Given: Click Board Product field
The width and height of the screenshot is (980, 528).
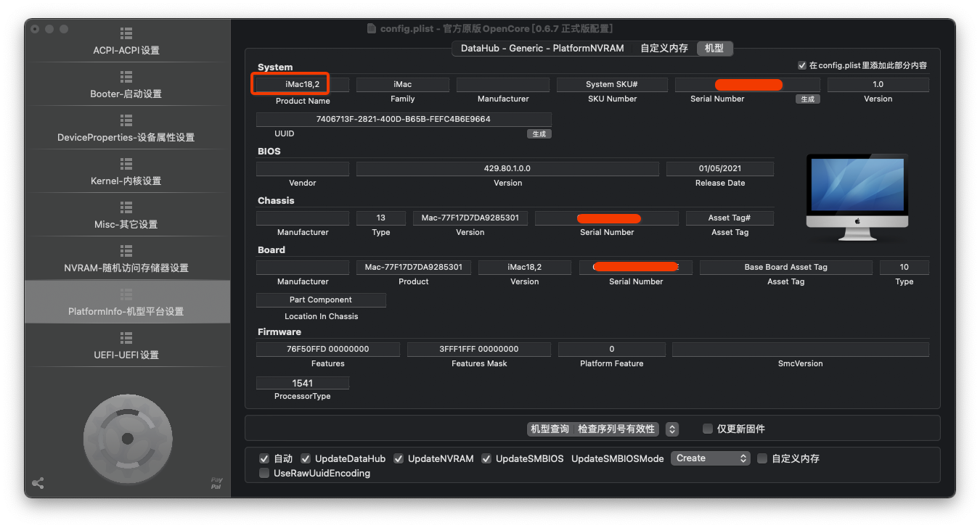Looking at the screenshot, I should pos(414,267).
